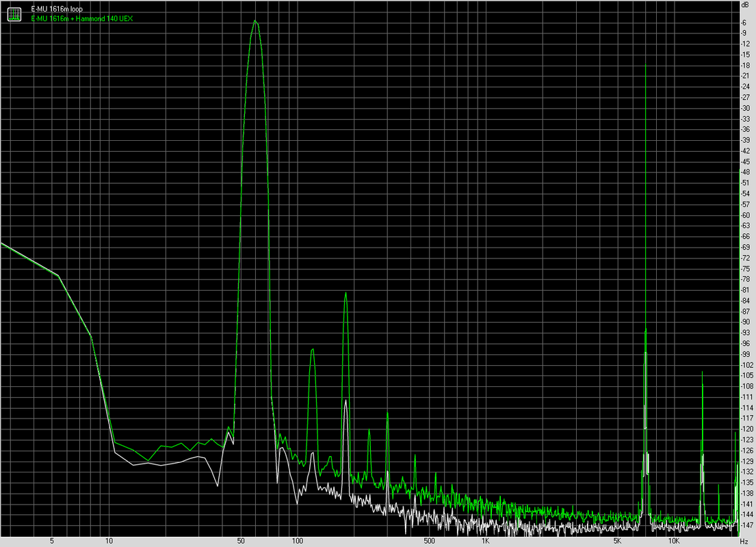Viewport: 756px width, 547px height.
Task: Click the '50' frequency axis label
Action: 241,542
